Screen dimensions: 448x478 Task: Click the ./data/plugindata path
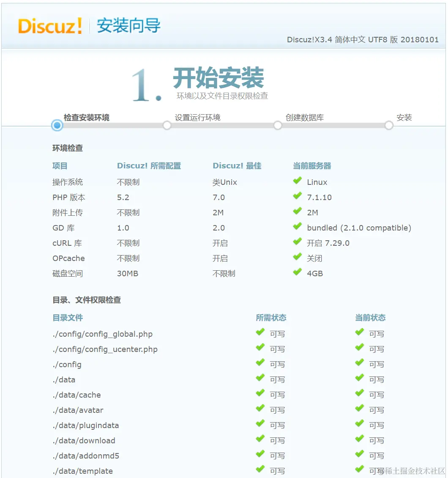85,426
